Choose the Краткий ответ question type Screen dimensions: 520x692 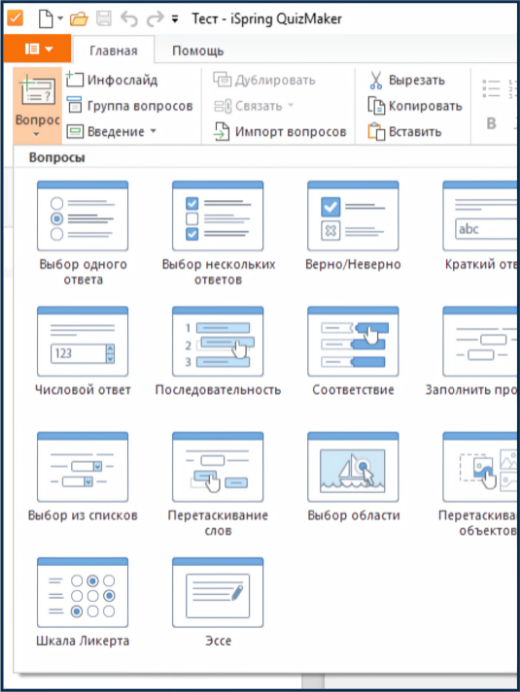coord(480,226)
